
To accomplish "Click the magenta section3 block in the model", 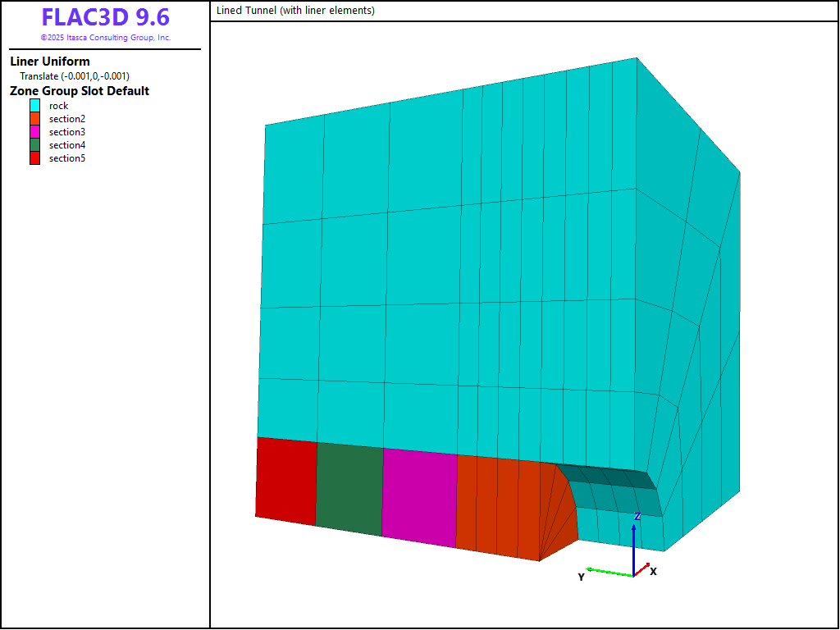I will (x=419, y=497).
